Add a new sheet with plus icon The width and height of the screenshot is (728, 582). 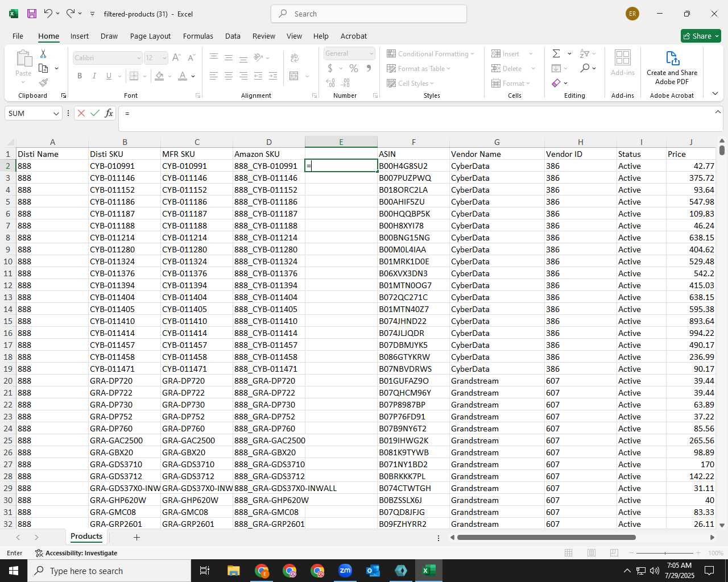136,537
